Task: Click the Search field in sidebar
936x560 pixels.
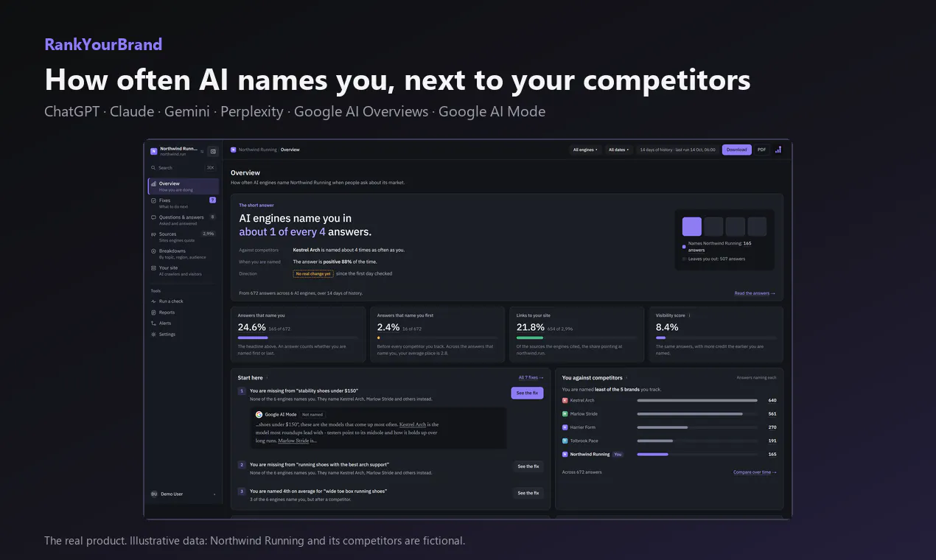Action: 184,168
